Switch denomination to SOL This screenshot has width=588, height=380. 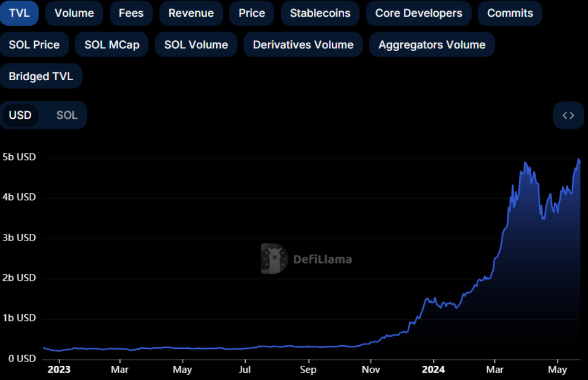pos(67,115)
